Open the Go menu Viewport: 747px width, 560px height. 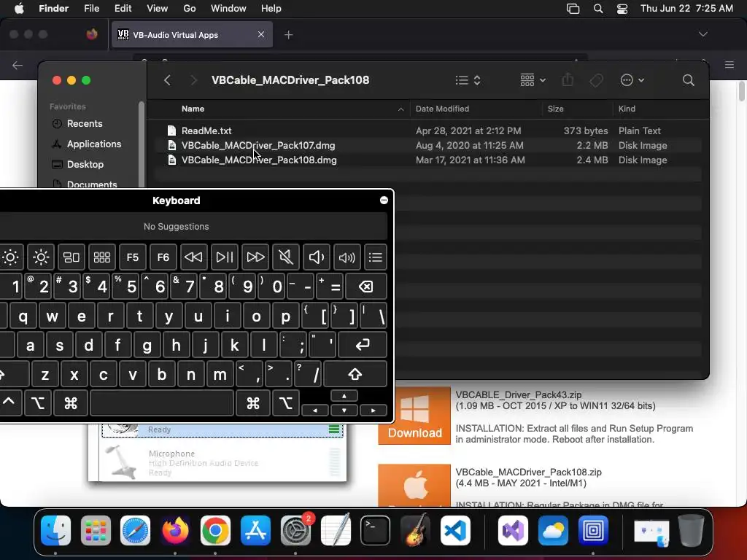[x=190, y=9]
